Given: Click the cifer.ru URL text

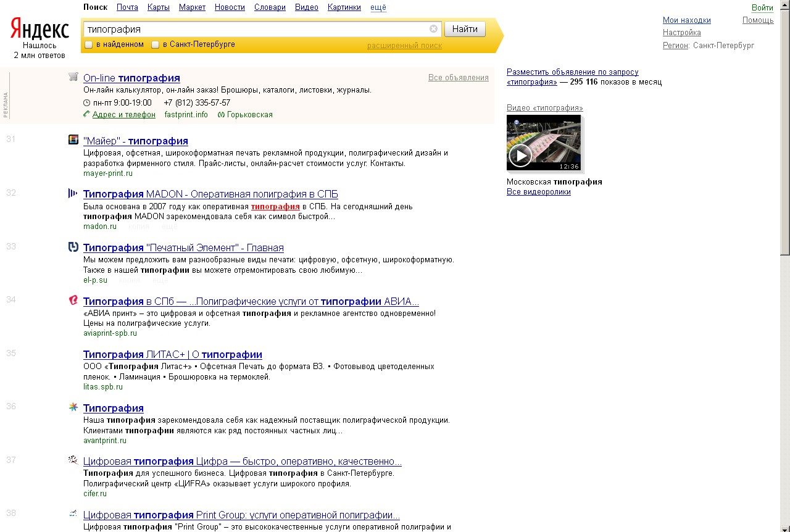Looking at the screenshot, I should click(x=95, y=494).
